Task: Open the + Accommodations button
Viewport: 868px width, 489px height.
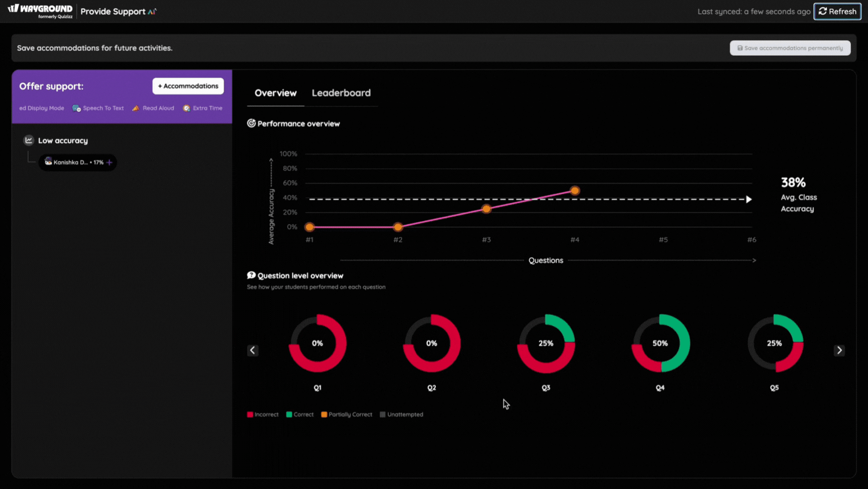Action: tap(188, 86)
